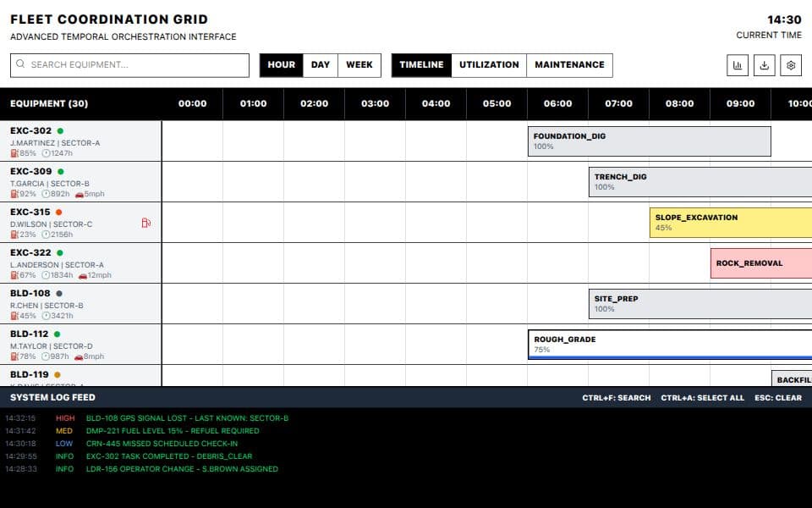This screenshot has height=508, width=812.
Task: Click the 12mph vehicle icon on EXC-322
Action: tap(83, 275)
